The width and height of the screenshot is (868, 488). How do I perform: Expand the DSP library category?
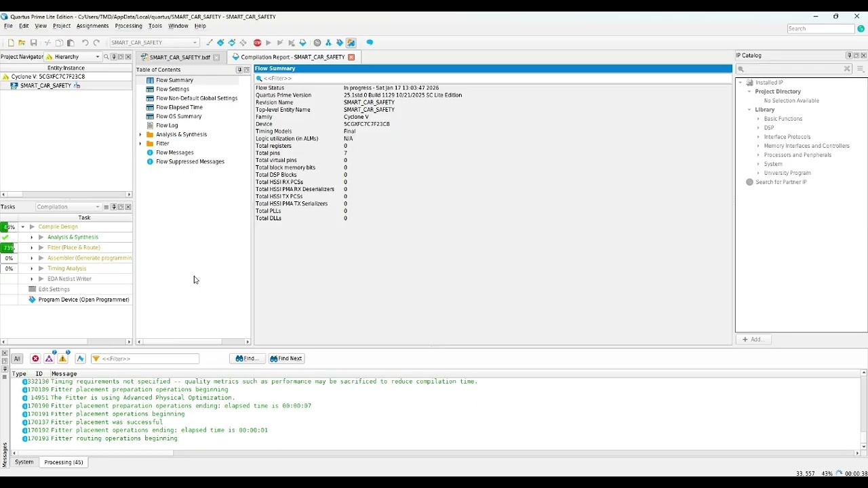coord(758,127)
